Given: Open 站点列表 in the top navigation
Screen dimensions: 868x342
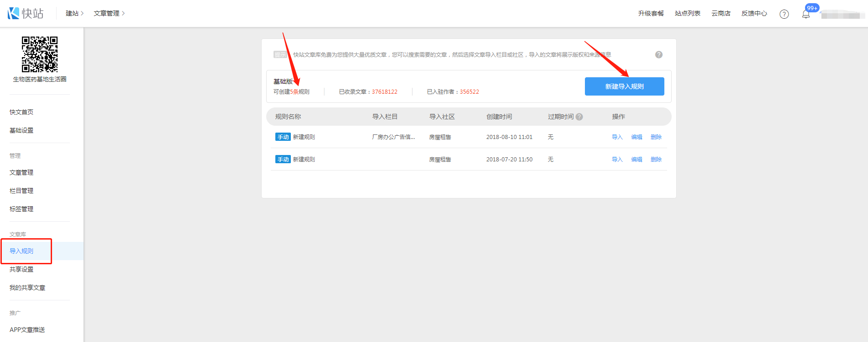Looking at the screenshot, I should tap(687, 13).
